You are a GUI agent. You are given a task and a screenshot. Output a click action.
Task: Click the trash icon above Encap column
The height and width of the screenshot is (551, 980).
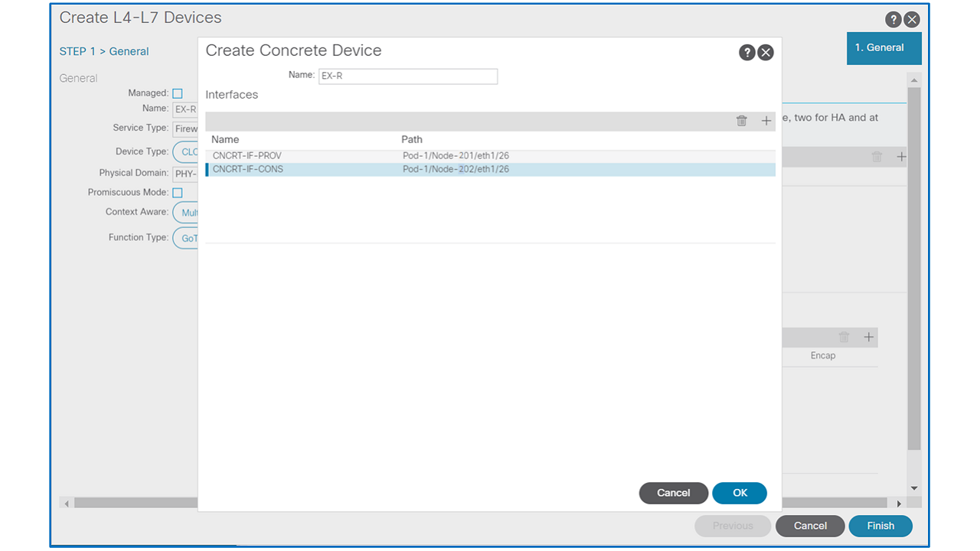click(x=844, y=337)
